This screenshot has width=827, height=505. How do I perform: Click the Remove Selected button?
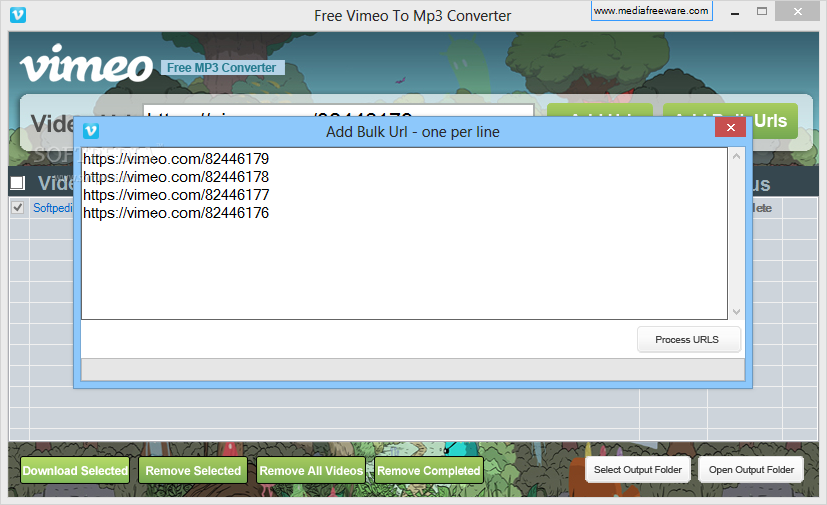193,470
